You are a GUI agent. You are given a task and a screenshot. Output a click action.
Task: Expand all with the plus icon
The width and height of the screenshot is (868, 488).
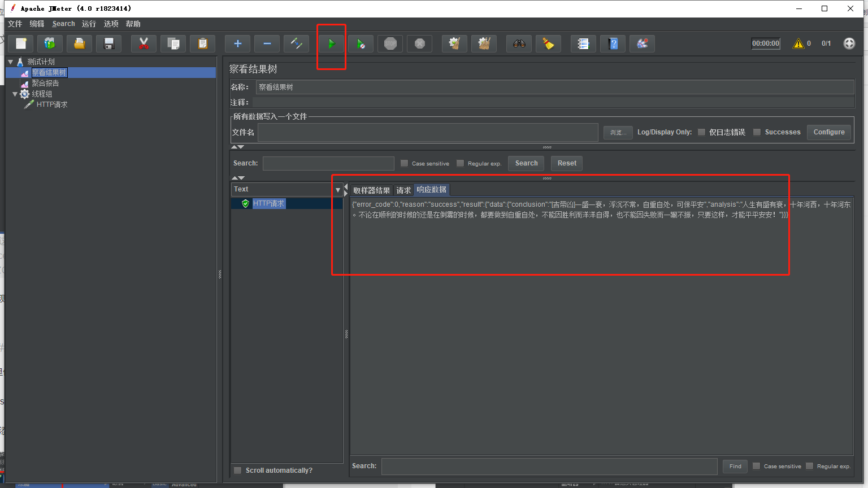pyautogui.click(x=238, y=43)
